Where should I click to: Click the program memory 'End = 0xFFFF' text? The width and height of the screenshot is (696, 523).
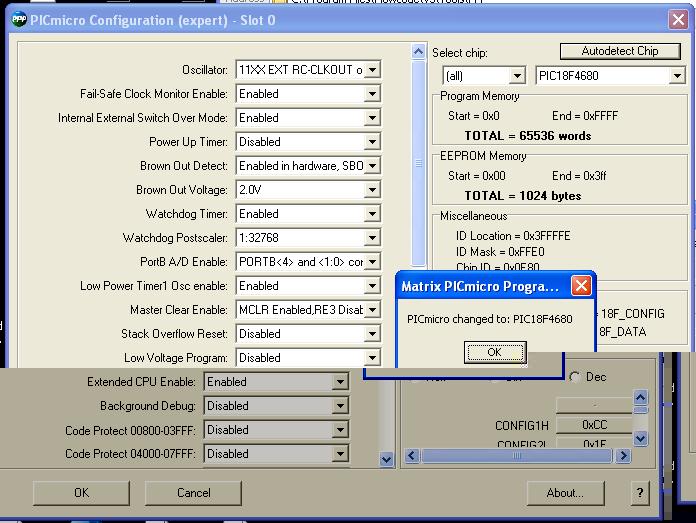point(585,116)
